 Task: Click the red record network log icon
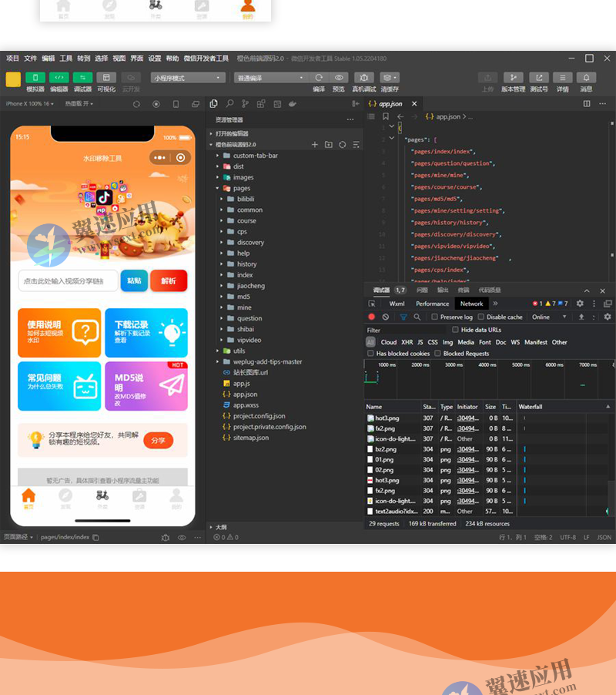tap(372, 317)
